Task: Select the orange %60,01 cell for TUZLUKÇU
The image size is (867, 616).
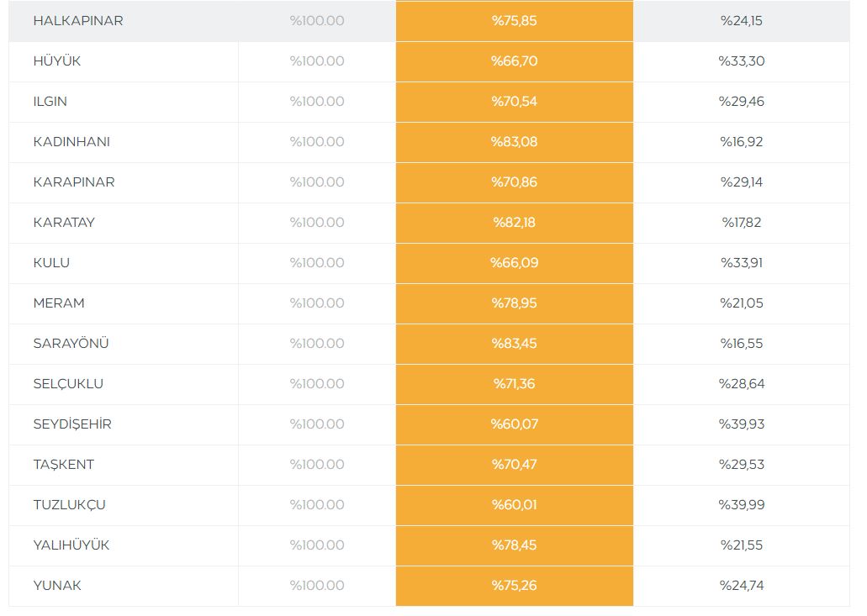Action: [x=514, y=505]
